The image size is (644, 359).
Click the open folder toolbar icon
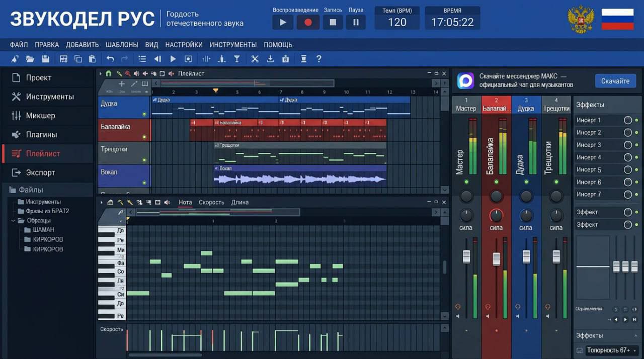30,59
